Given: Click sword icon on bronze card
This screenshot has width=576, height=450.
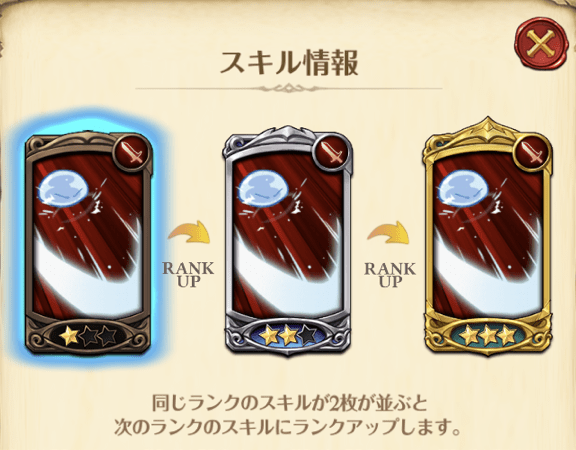Looking at the screenshot, I should click(133, 151).
